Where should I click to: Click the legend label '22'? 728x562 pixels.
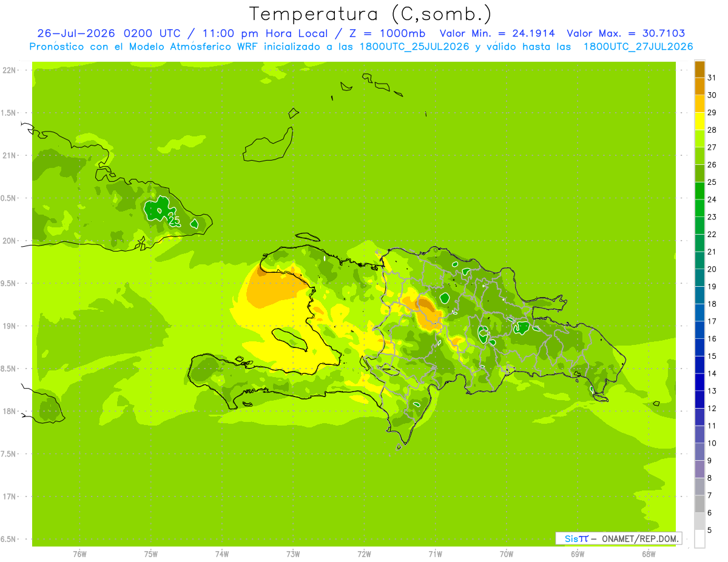pos(712,234)
